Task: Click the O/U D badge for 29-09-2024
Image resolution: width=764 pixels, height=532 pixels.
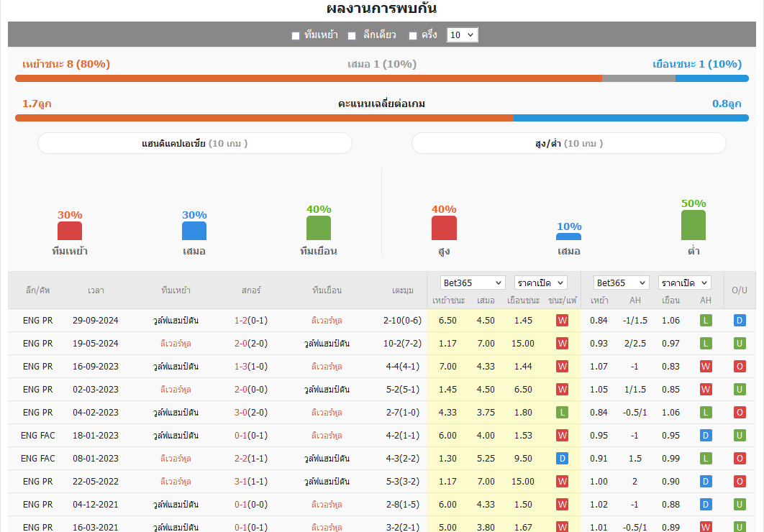Action: pyautogui.click(x=740, y=320)
